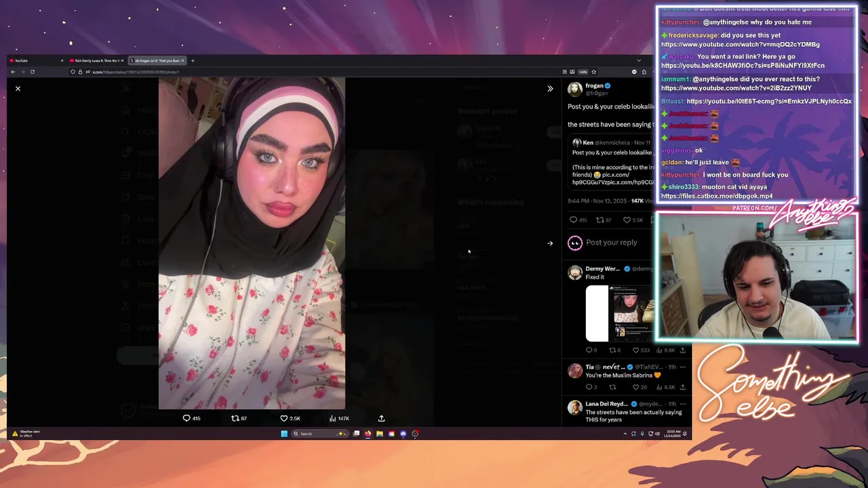
Task: Repost Dermy's reply showing 8
Action: coord(612,350)
